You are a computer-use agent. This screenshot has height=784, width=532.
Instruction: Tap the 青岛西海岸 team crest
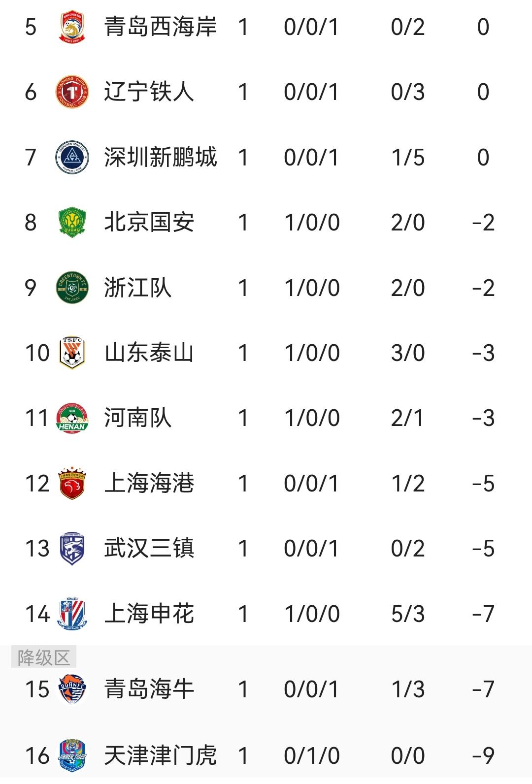coord(72,27)
